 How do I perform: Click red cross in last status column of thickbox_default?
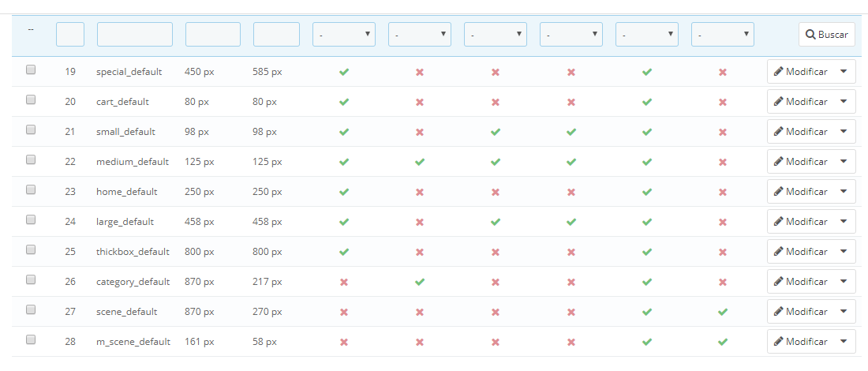722,252
